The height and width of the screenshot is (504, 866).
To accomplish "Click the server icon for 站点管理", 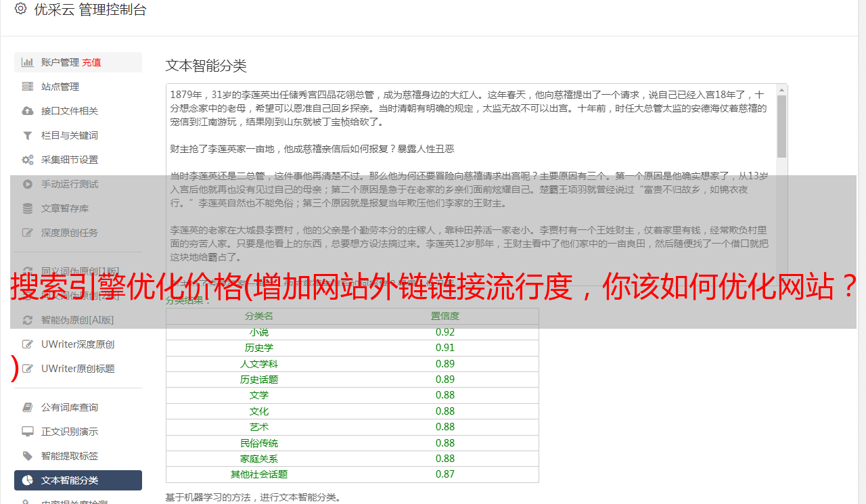I will coord(28,87).
